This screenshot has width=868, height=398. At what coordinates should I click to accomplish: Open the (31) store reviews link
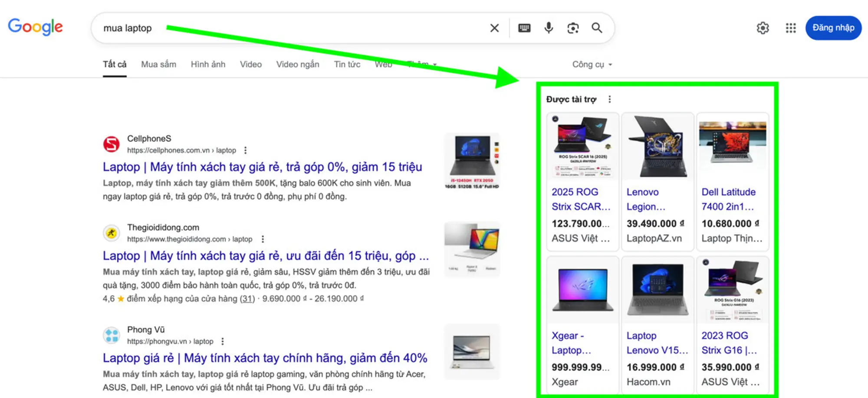pos(247,299)
